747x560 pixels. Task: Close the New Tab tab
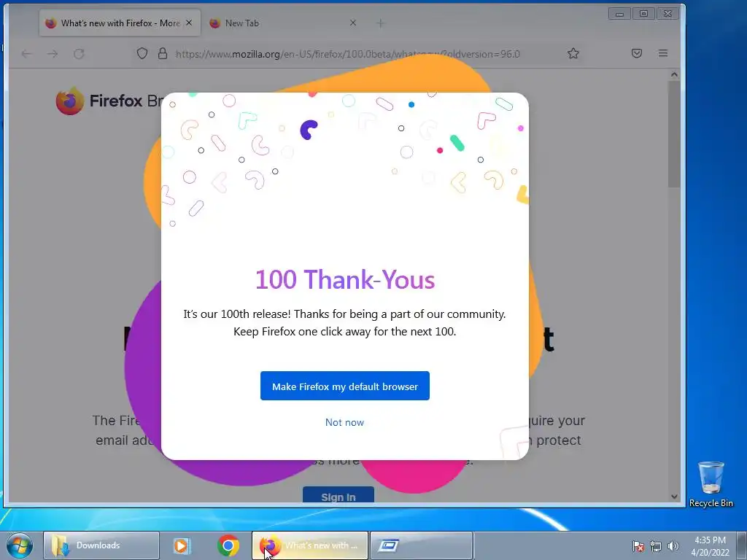pyautogui.click(x=353, y=23)
